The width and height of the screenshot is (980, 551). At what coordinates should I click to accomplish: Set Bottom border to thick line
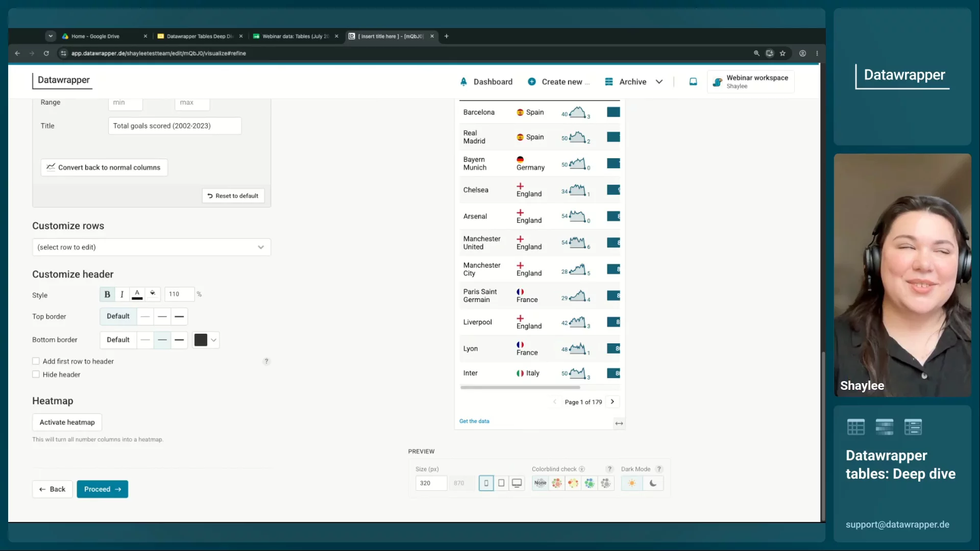tap(179, 340)
